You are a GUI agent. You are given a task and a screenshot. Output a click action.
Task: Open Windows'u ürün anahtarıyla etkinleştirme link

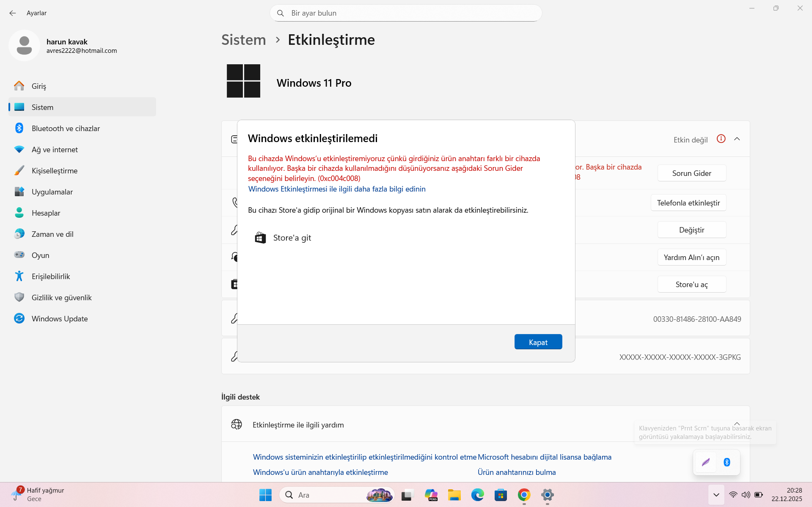[x=320, y=472]
